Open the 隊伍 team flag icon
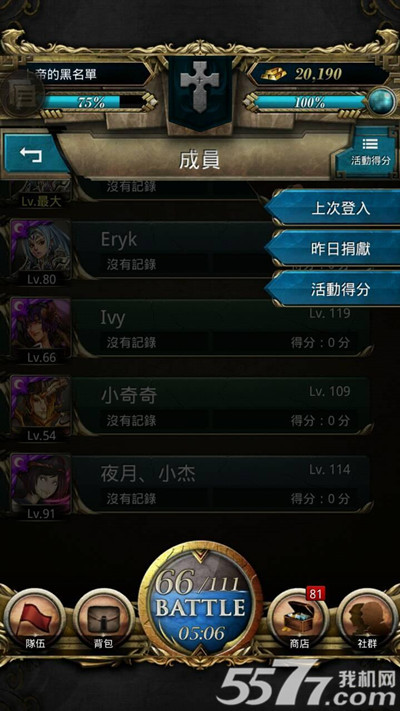This screenshot has height=711, width=400. pos(34,619)
